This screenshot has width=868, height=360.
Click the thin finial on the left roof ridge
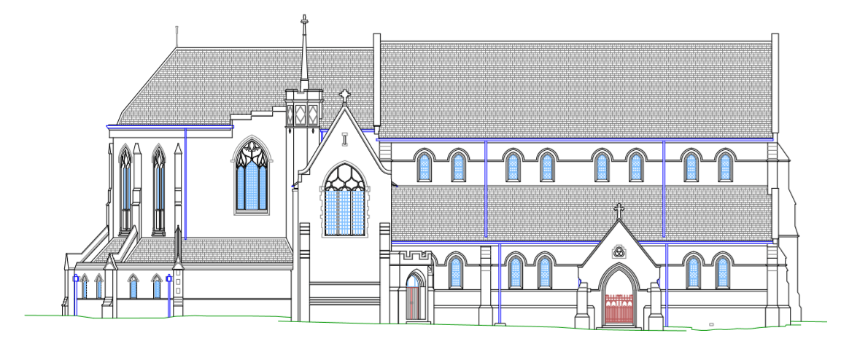pyautogui.click(x=177, y=36)
